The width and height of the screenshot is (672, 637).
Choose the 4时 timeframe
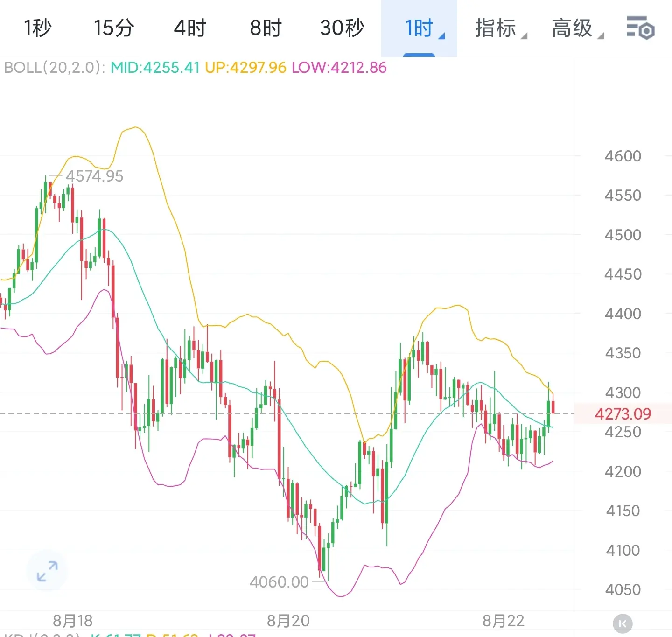(190, 28)
